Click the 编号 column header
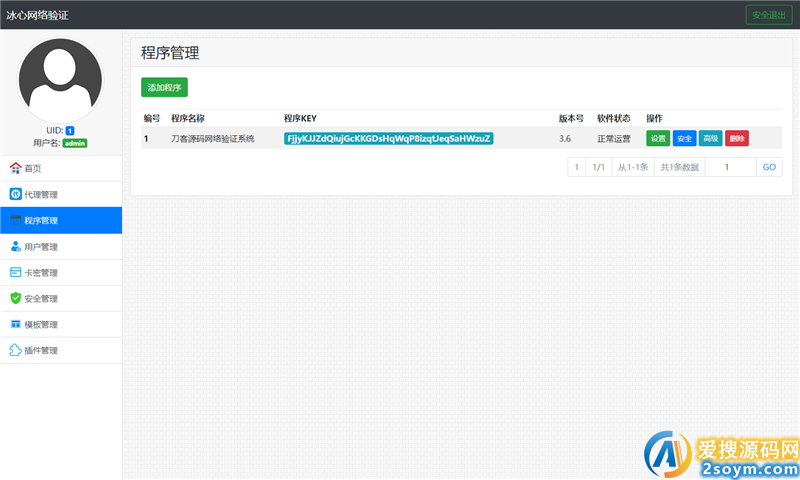The height and width of the screenshot is (480, 800). (152, 118)
